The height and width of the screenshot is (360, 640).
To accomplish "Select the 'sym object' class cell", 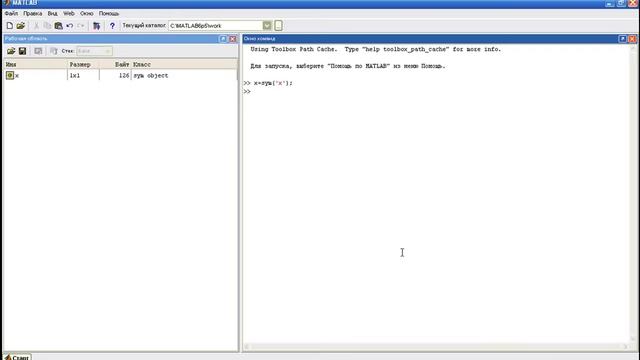I will tap(151, 76).
